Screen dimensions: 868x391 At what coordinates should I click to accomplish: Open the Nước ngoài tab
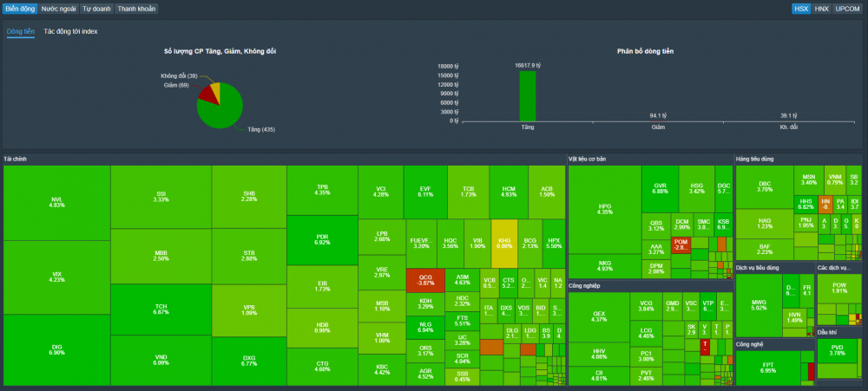tap(59, 9)
